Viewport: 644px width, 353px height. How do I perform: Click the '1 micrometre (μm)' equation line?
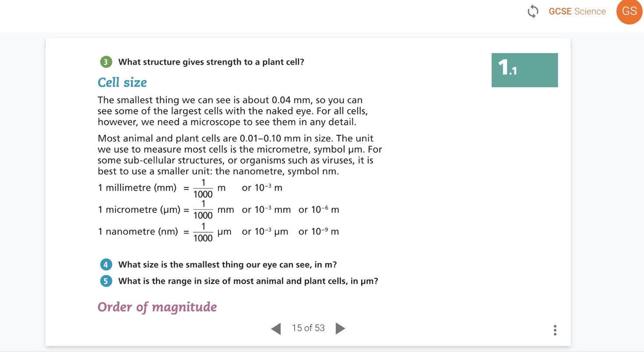click(x=218, y=210)
